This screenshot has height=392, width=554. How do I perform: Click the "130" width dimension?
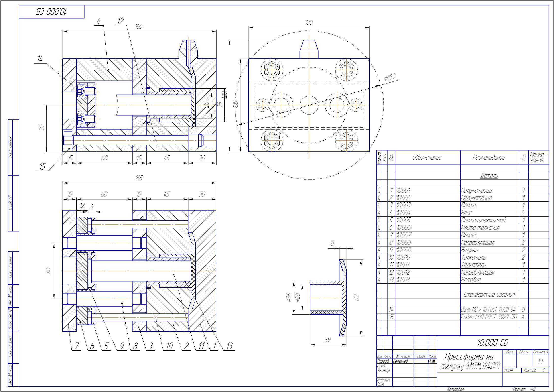[309, 22]
